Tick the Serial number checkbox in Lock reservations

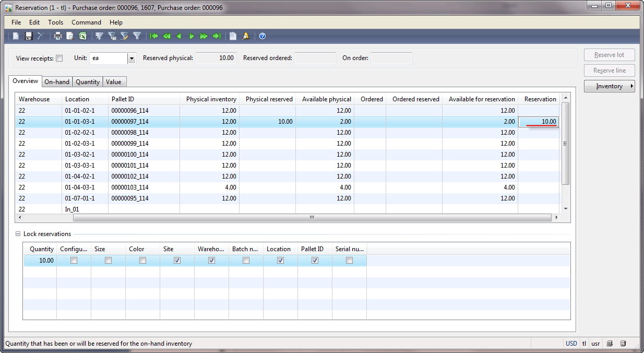pyautogui.click(x=350, y=261)
